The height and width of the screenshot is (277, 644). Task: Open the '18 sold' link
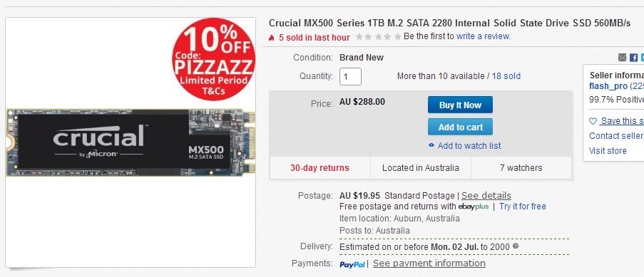click(506, 76)
